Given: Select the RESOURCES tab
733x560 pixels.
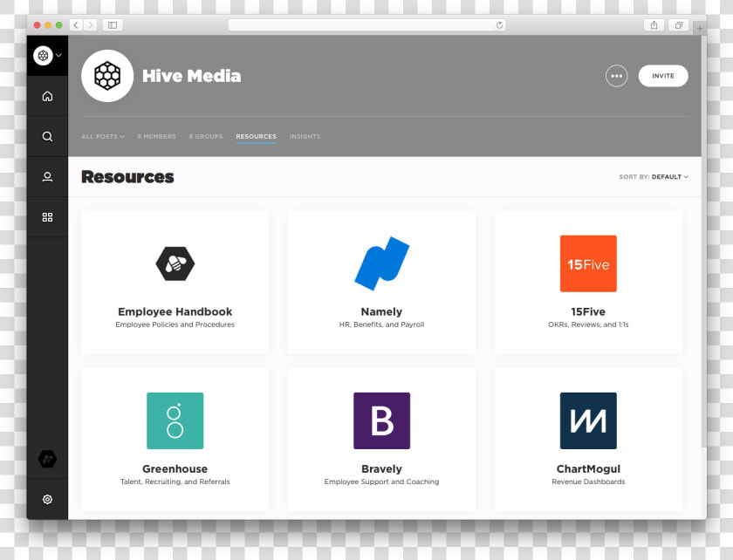Looking at the screenshot, I should tap(257, 136).
